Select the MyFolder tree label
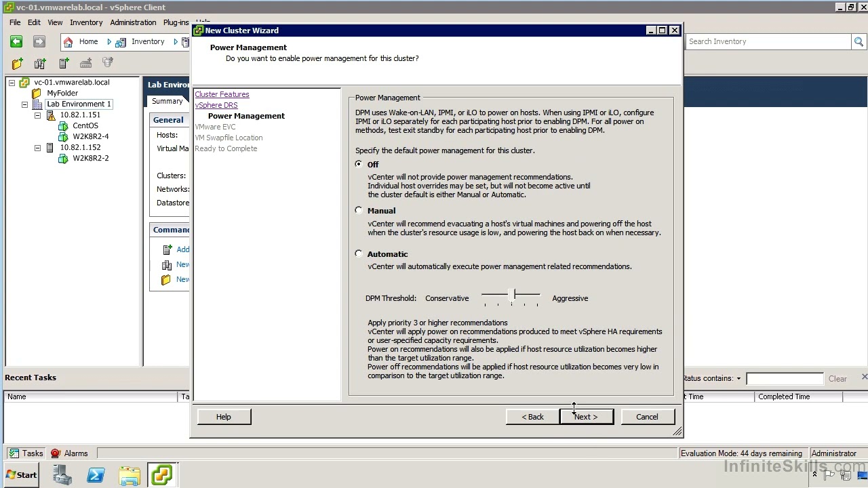Screen dimensions: 868x488 pyautogui.click(x=62, y=94)
